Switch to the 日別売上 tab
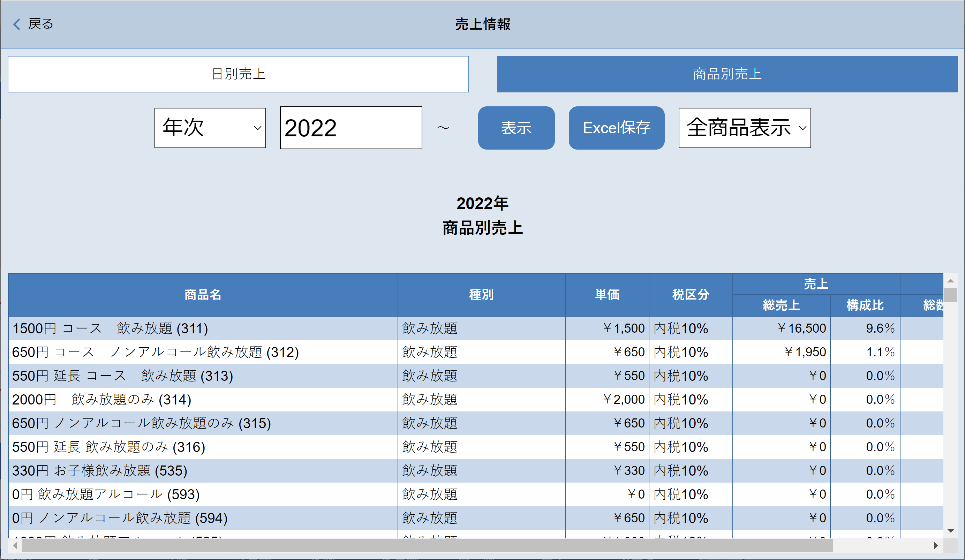The height and width of the screenshot is (560, 965). (x=238, y=74)
